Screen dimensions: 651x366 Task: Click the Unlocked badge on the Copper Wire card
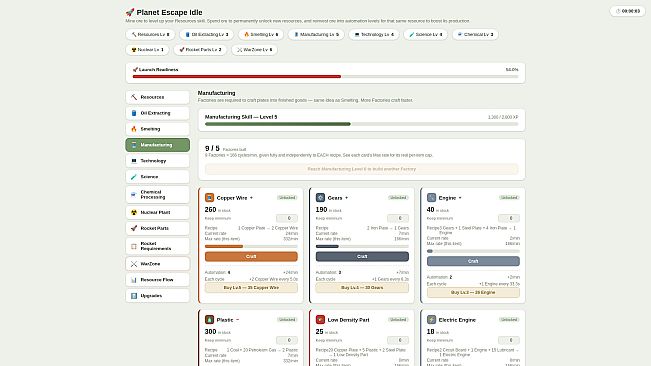tap(287, 198)
